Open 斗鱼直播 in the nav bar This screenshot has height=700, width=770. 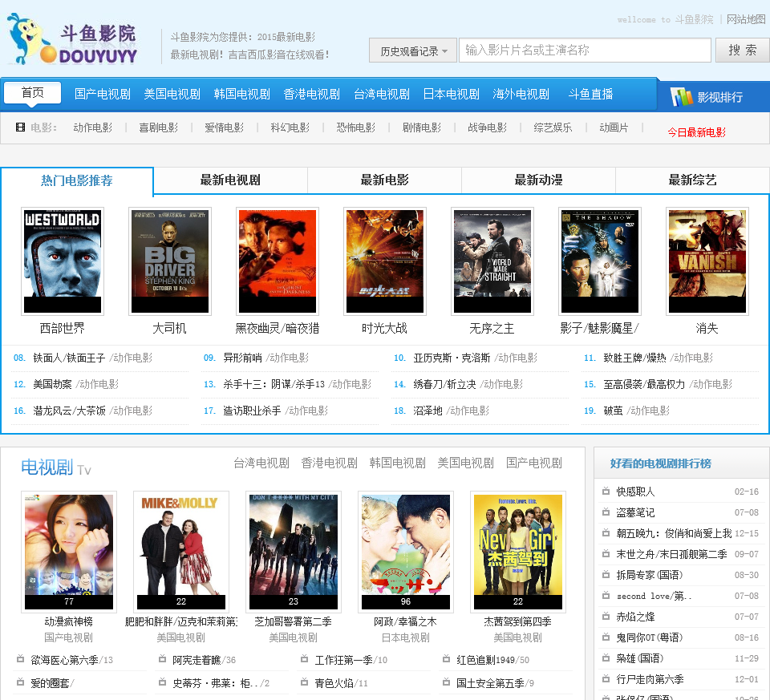[x=591, y=94]
